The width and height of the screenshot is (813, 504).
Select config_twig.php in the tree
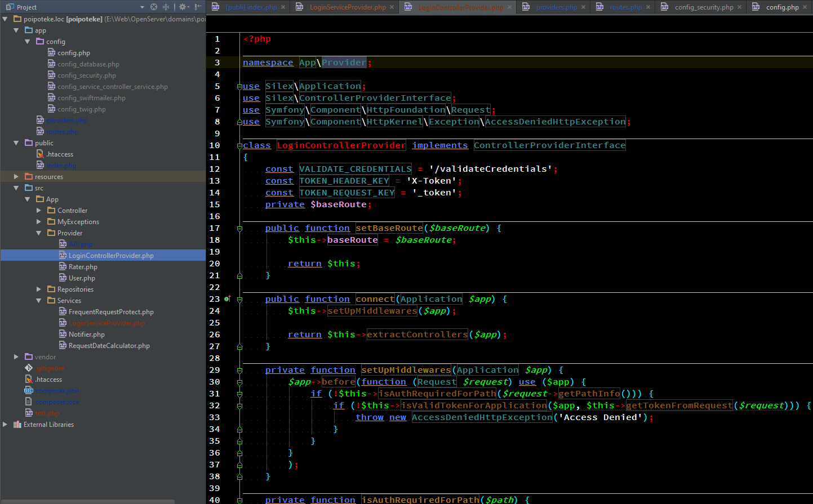tap(82, 109)
